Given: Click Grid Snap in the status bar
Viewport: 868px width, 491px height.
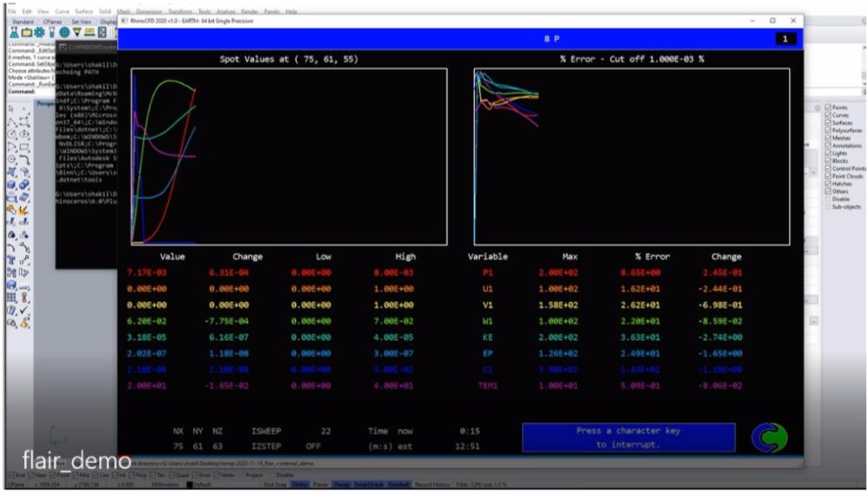Looking at the screenshot, I should coord(275,484).
